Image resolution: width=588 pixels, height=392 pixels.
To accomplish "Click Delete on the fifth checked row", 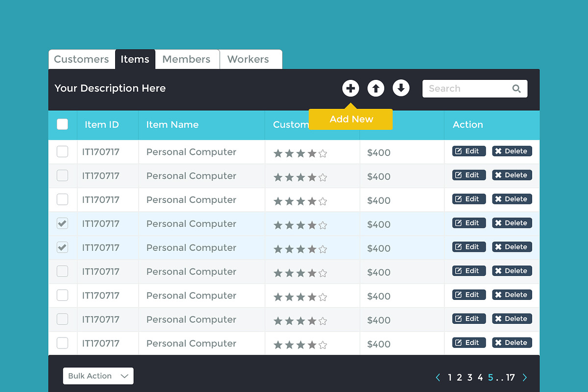I will [512, 247].
